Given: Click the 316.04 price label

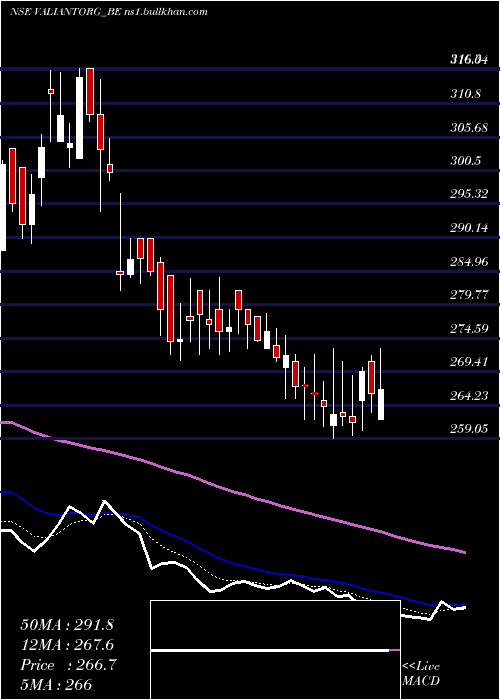Looking at the screenshot, I should [467, 59].
